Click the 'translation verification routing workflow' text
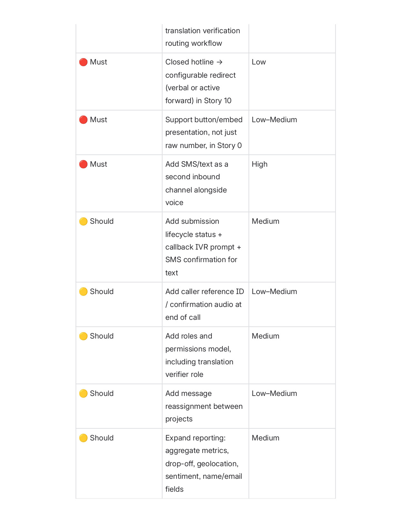The height and width of the screenshot is (532, 411). 202,37
